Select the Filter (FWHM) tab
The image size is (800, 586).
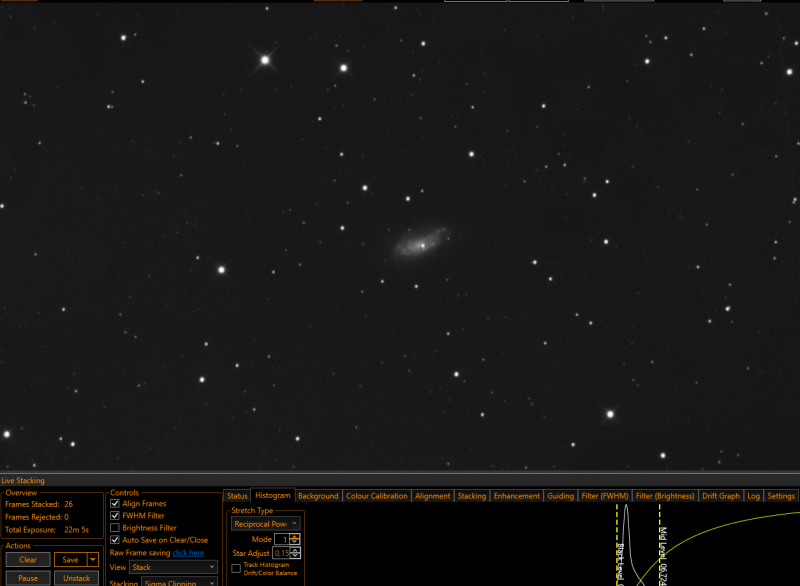pyautogui.click(x=605, y=496)
